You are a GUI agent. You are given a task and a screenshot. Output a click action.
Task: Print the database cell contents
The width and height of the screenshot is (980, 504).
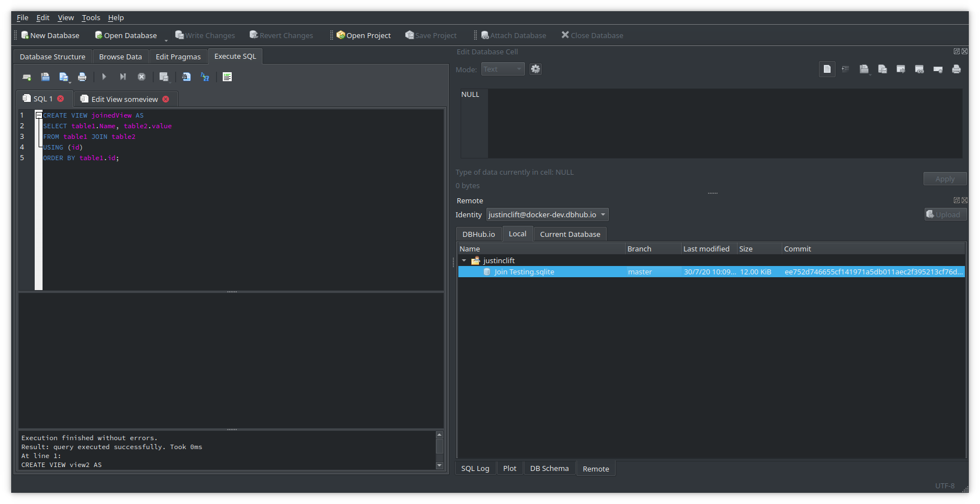956,69
